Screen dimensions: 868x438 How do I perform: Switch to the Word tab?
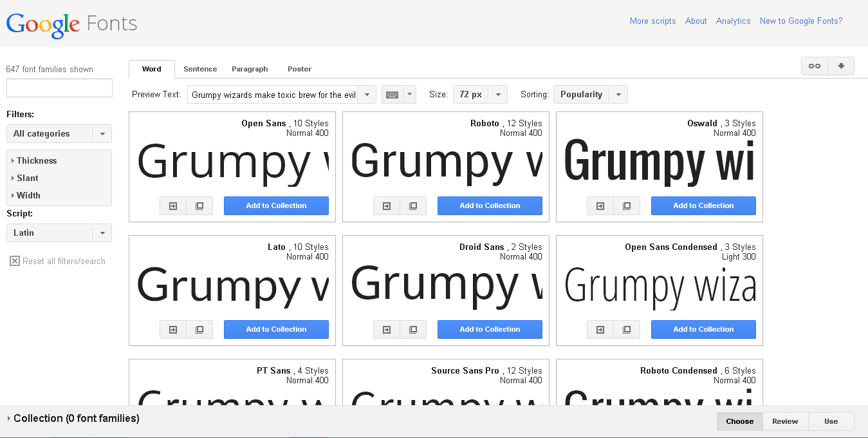pos(152,69)
